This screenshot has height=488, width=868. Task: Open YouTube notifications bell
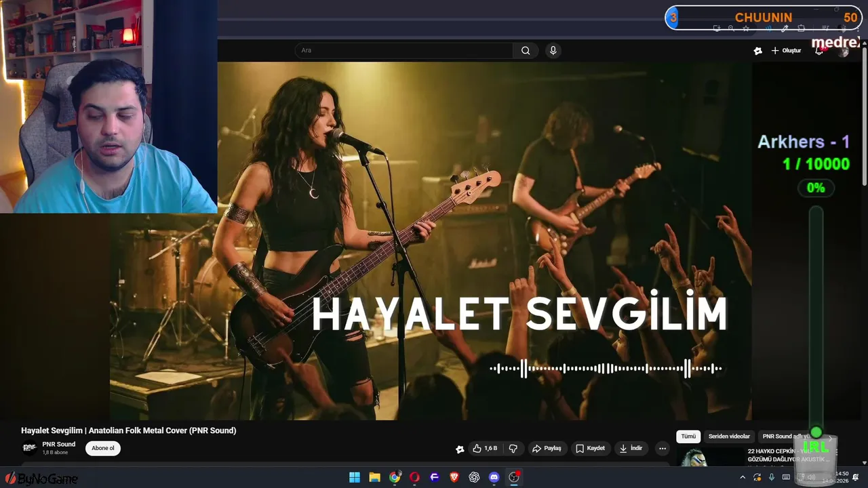[x=819, y=51]
